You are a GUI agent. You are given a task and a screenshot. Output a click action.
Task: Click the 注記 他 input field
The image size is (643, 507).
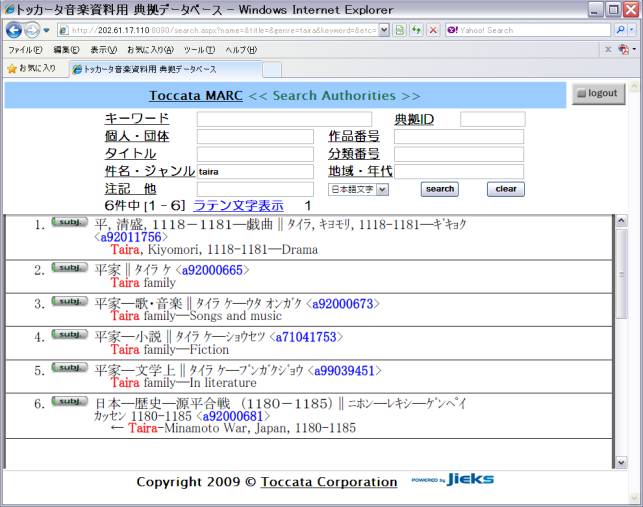[x=255, y=189]
